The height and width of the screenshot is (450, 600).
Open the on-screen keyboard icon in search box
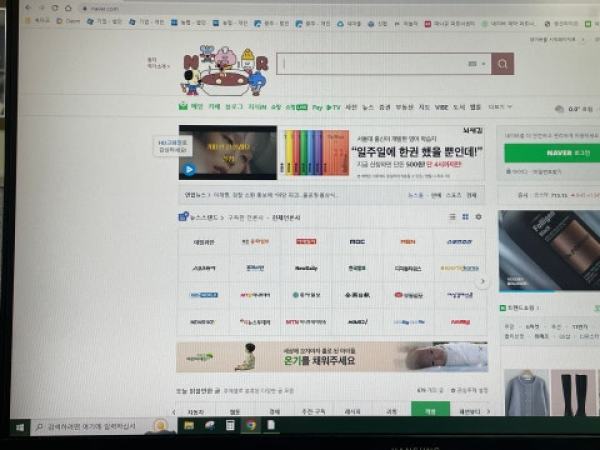(x=473, y=64)
